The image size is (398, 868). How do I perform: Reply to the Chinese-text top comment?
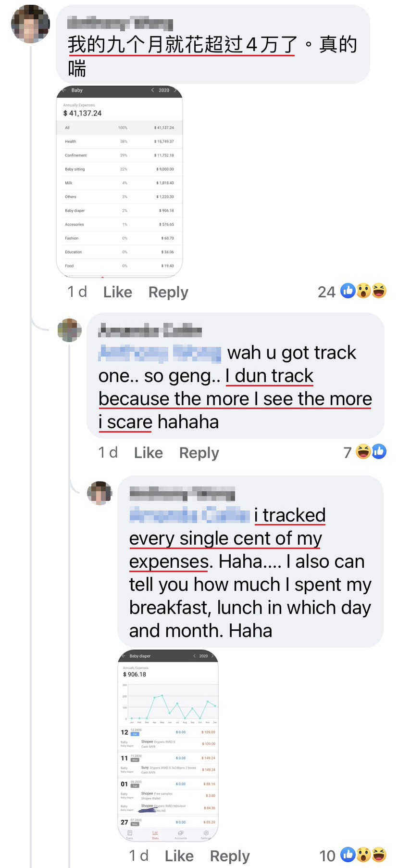[x=168, y=292]
